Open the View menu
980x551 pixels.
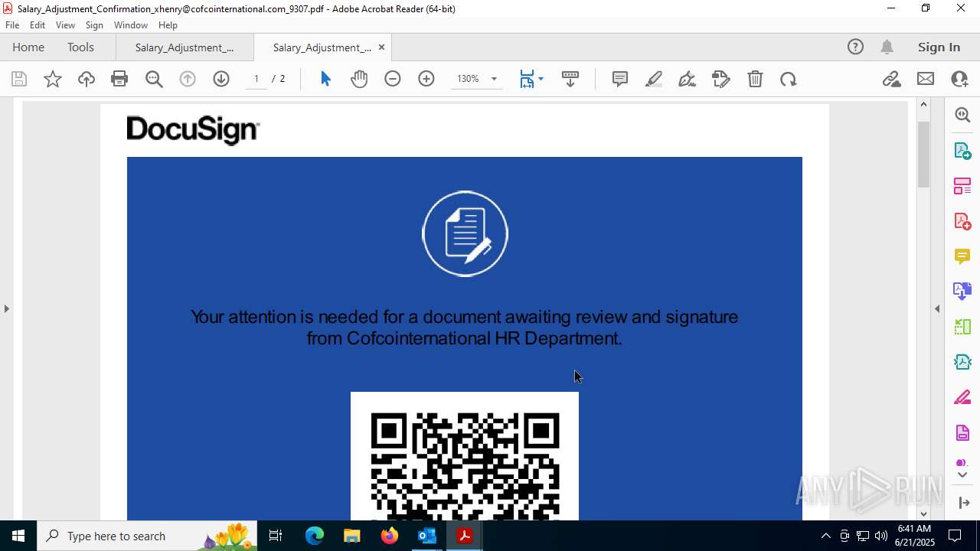click(65, 25)
